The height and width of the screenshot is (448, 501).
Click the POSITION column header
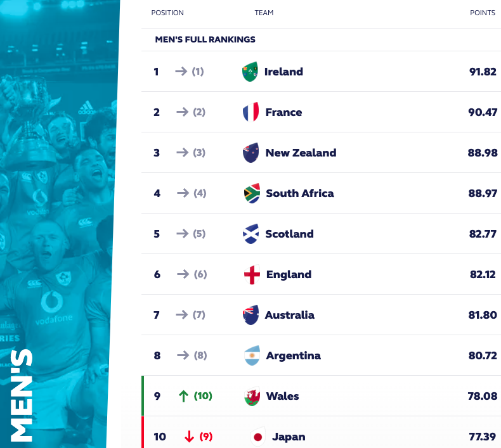pyautogui.click(x=167, y=13)
